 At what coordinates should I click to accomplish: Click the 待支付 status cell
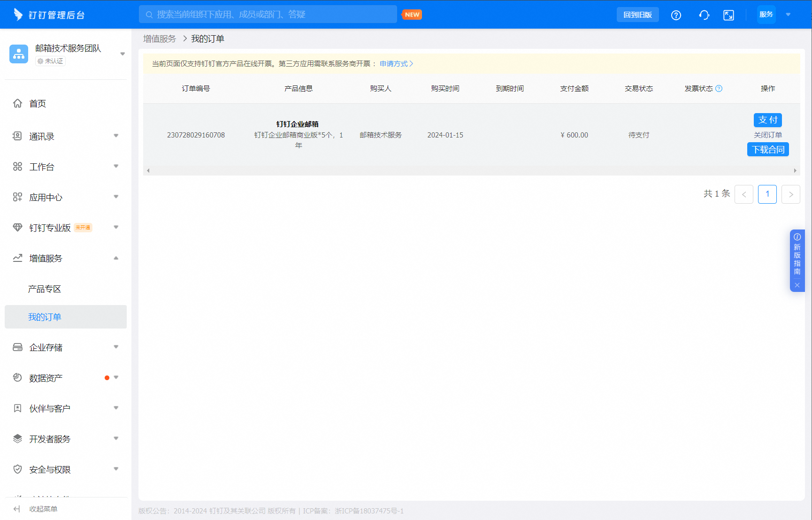[639, 135]
